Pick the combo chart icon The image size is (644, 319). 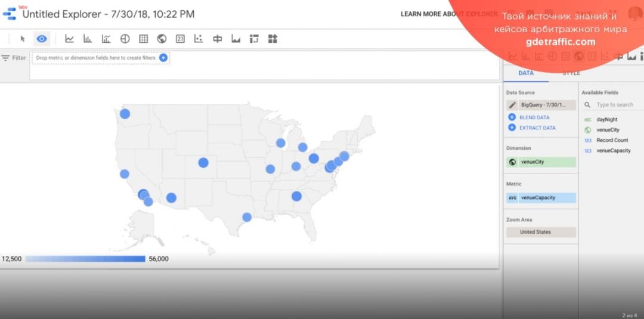106,39
